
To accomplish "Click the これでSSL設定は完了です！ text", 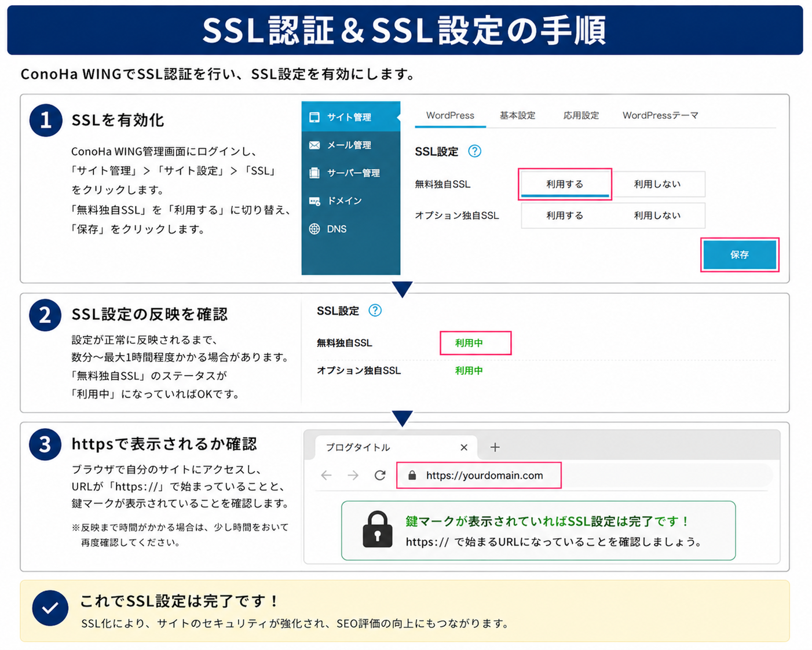I will point(180,601).
